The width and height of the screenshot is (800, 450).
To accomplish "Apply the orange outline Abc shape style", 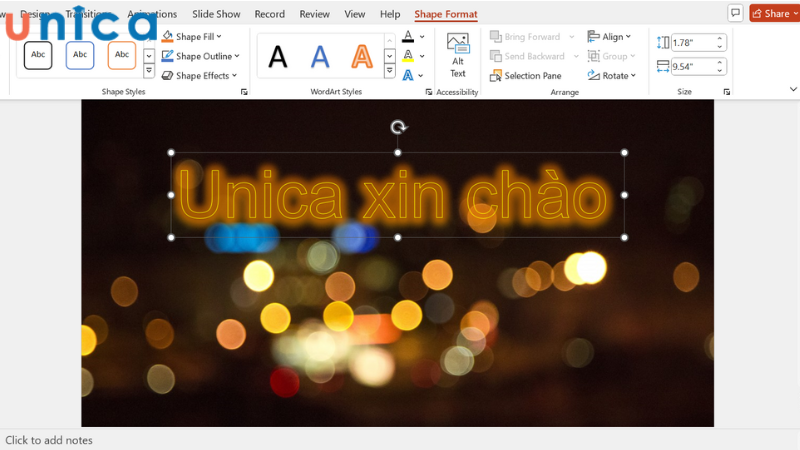I will pos(122,55).
